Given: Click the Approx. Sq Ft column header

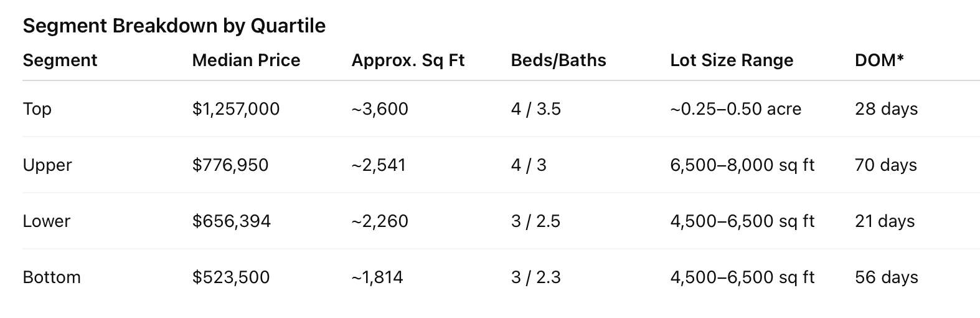Looking at the screenshot, I should click(408, 60).
